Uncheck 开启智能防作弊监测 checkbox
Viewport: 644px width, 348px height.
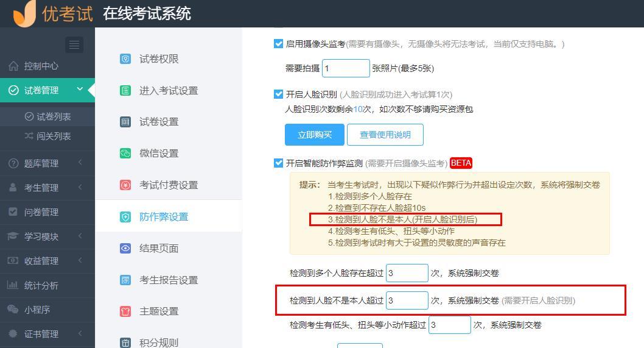tap(278, 163)
